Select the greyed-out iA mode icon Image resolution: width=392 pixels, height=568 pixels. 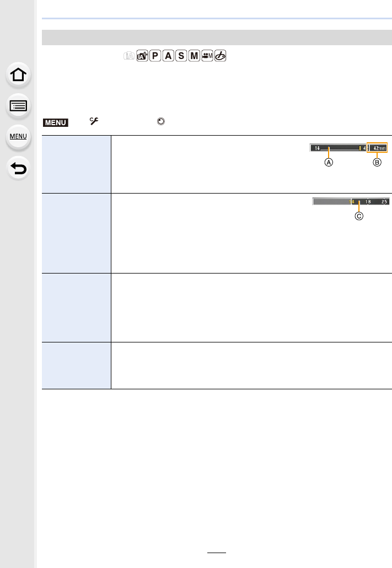(x=129, y=56)
